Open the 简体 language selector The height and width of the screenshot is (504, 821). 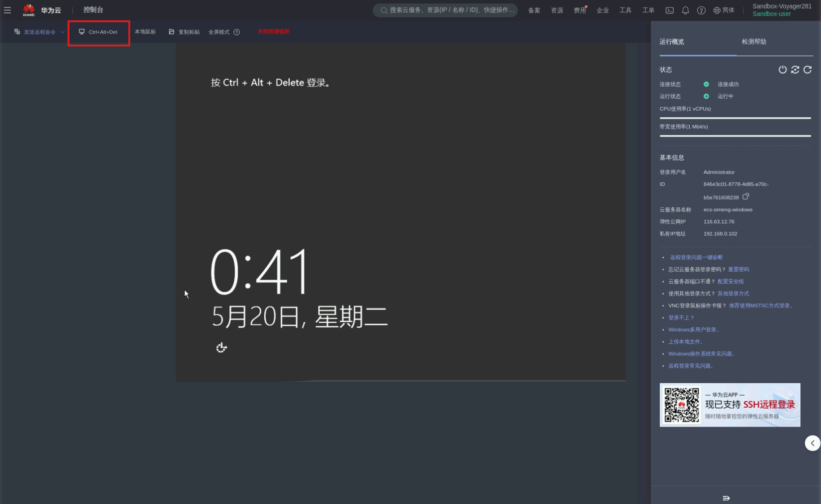[x=724, y=10]
